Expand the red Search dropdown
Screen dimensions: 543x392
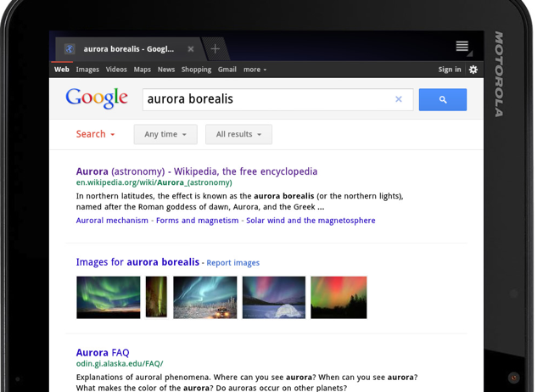pyautogui.click(x=95, y=134)
